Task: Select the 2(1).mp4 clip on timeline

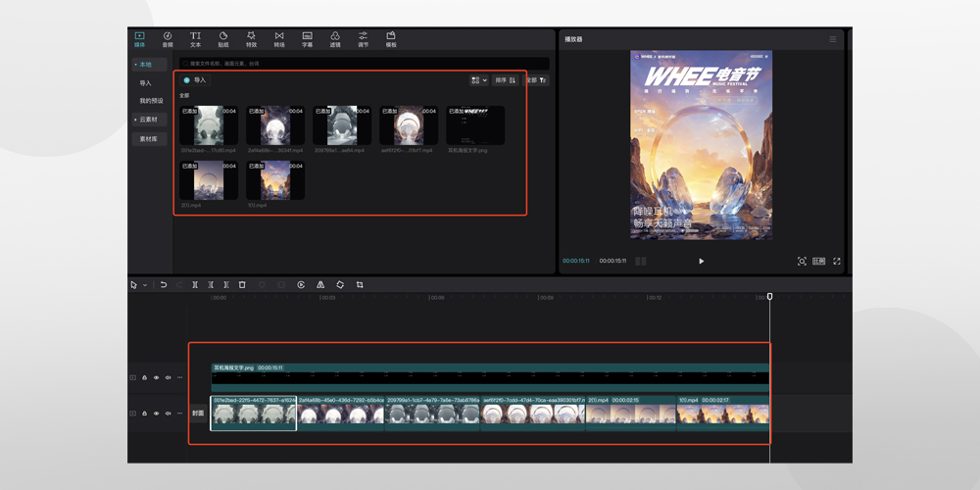Action: (x=630, y=414)
